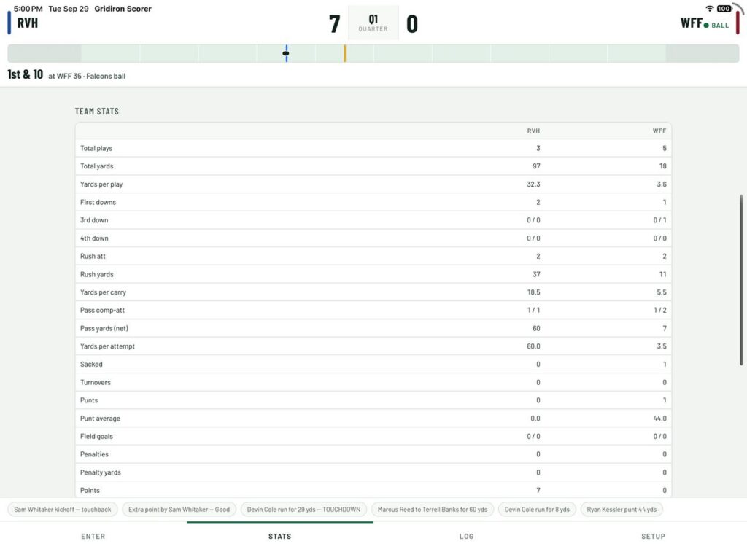The image size is (747, 560).
Task: Tap the green BALL possession indicator
Action: pos(716,26)
